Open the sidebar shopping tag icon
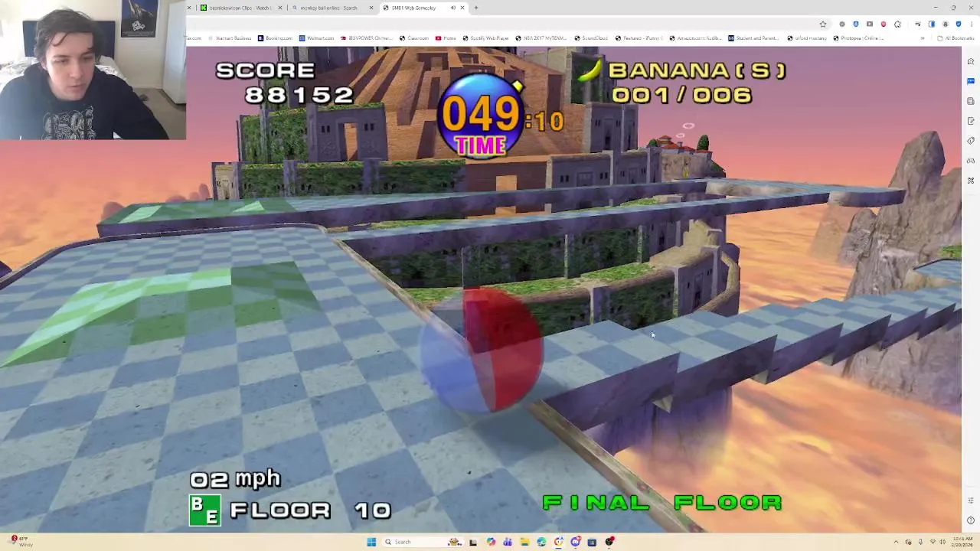Viewport: 980px width, 551px height. [x=971, y=141]
